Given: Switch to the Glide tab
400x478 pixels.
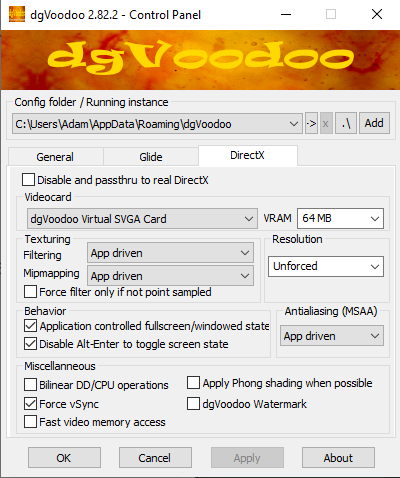Looking at the screenshot, I should (x=151, y=157).
